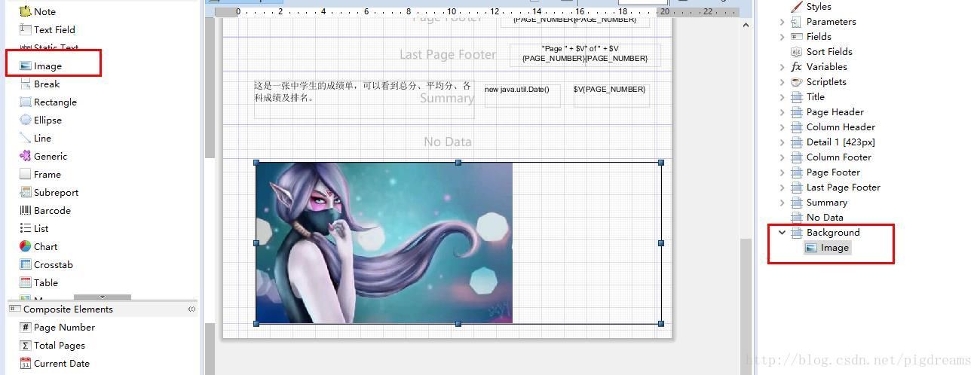The height and width of the screenshot is (375, 980).
Task: Click the Background band label in outline
Action: click(x=833, y=232)
